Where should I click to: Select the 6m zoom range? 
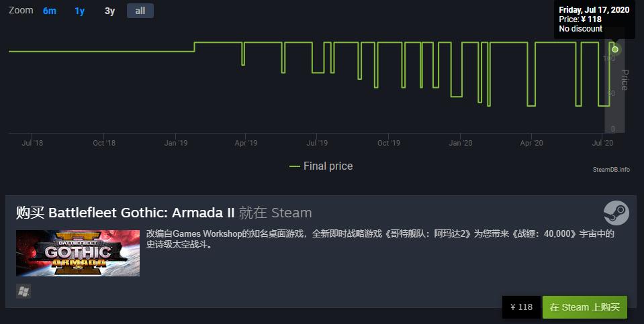coord(50,11)
